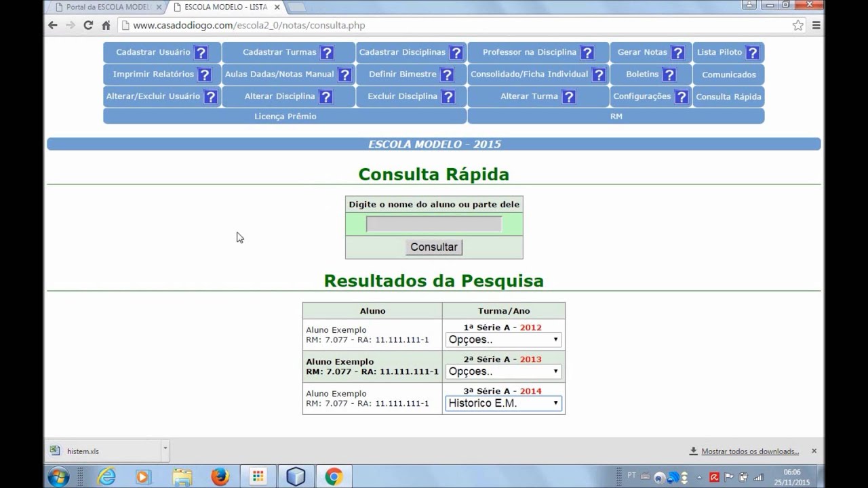Open Chrome from the taskbar
Viewport: 868px width, 488px height.
coord(333,476)
